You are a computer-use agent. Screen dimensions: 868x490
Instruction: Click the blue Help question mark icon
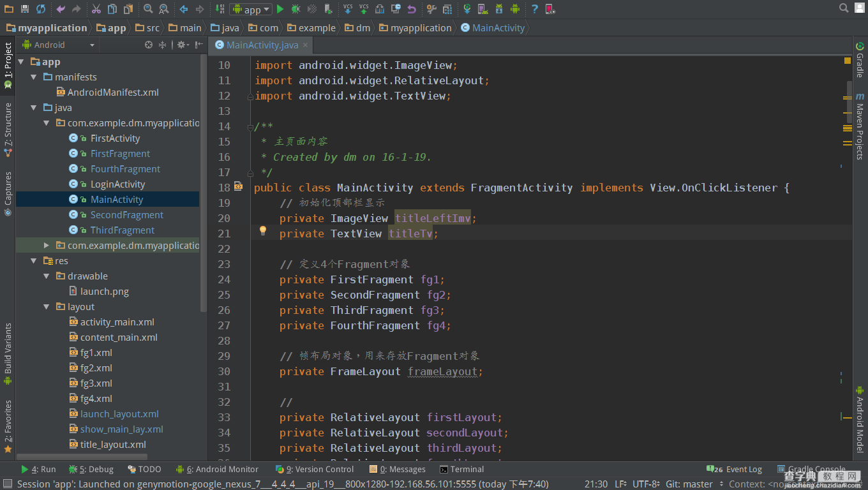535,9
